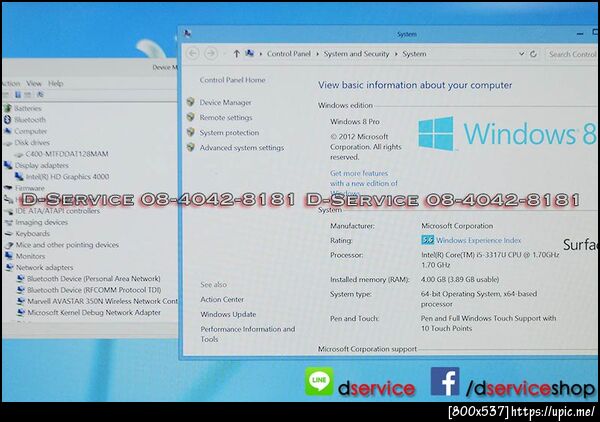Select Control Panel in breadcrumb path
The height and width of the screenshot is (422, 600).
[x=289, y=54]
